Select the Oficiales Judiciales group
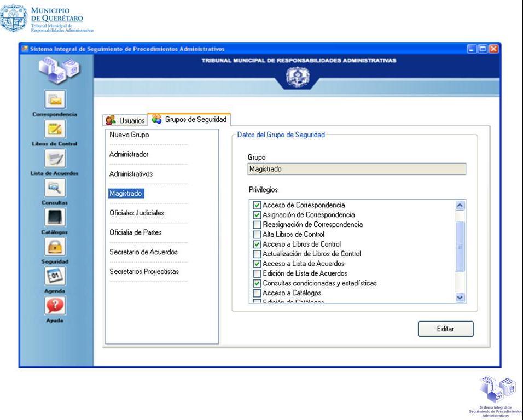 pyautogui.click(x=137, y=213)
